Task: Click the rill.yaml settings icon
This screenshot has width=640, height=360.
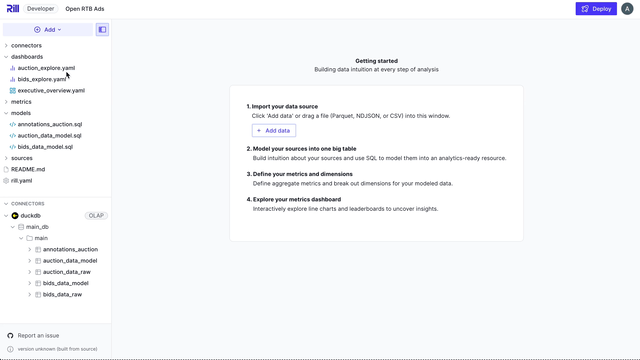Action: click(6, 180)
